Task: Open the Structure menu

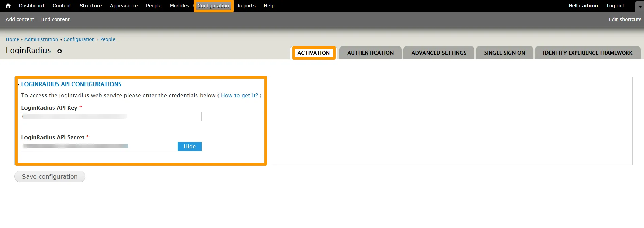Action: tap(91, 6)
